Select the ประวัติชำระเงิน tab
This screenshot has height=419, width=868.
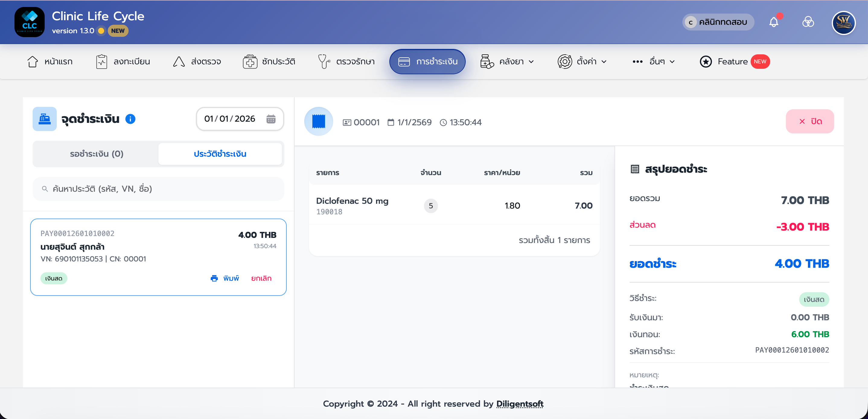[220, 154]
